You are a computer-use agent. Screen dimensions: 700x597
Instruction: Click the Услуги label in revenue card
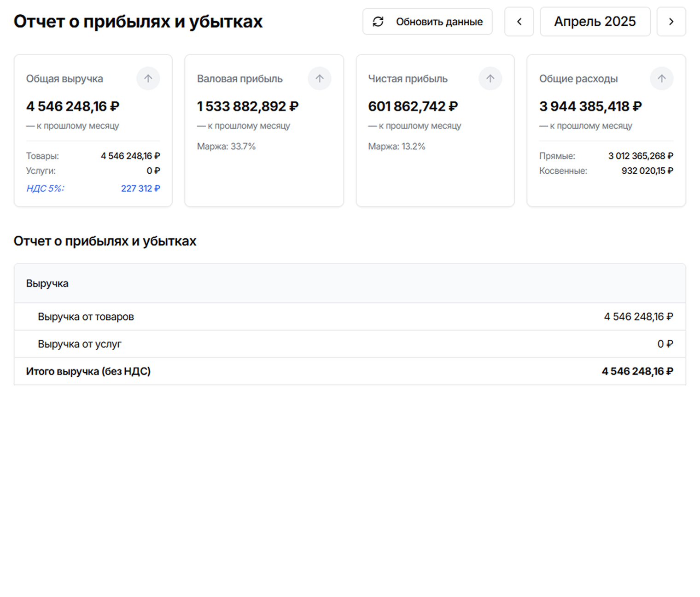click(x=41, y=171)
